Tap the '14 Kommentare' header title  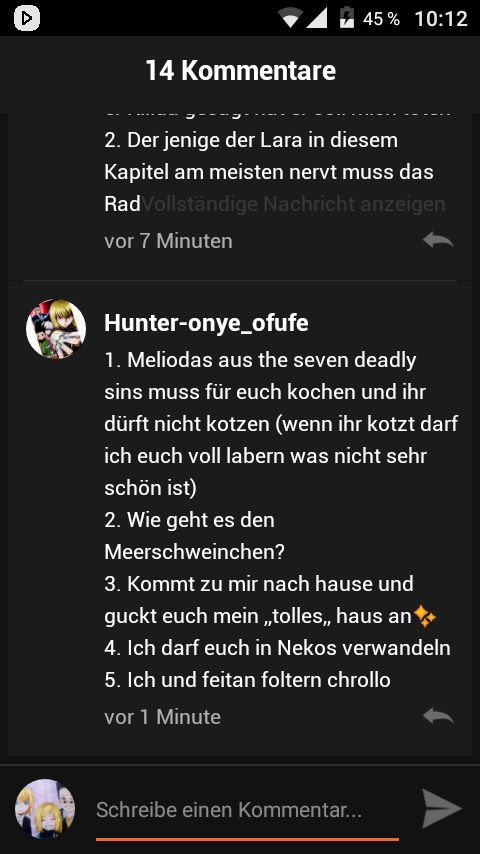point(240,71)
